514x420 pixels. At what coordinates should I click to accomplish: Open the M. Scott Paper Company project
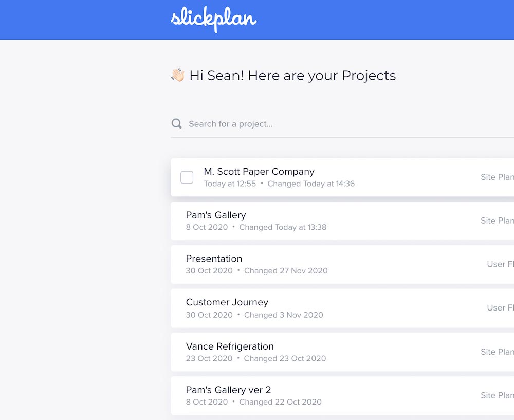(x=259, y=172)
